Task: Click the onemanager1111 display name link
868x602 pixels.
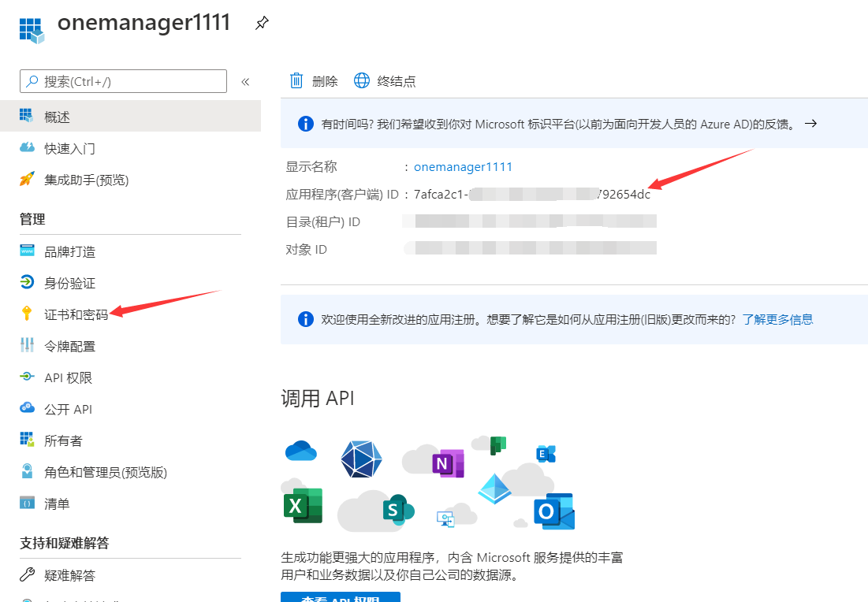Action: click(463, 166)
